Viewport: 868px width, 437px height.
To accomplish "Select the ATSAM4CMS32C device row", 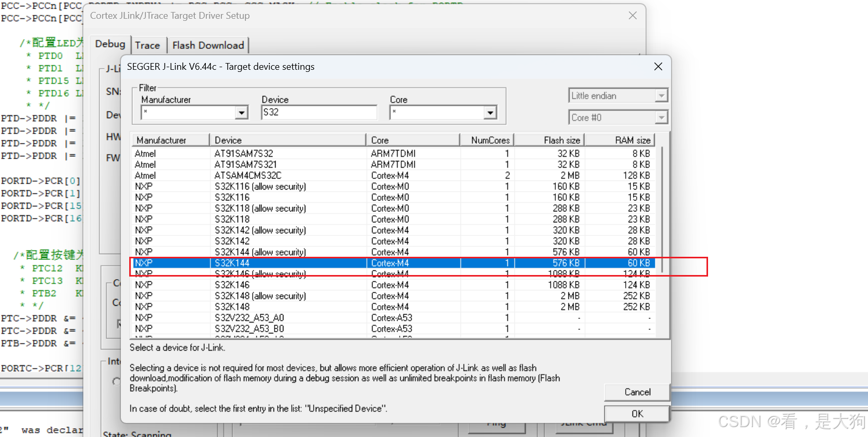I will click(393, 176).
